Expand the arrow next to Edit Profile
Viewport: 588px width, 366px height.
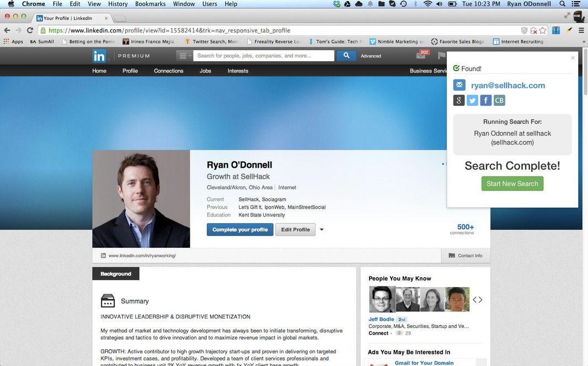pos(322,229)
